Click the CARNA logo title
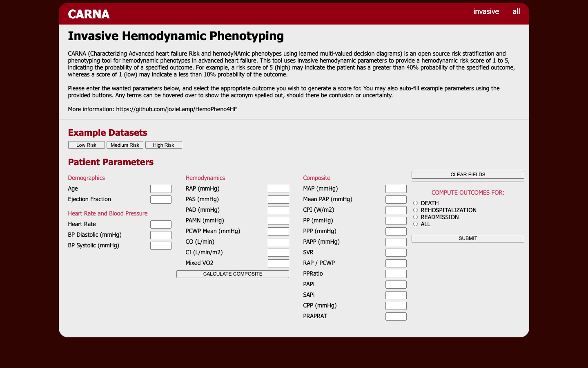588x368 pixels. (89, 14)
